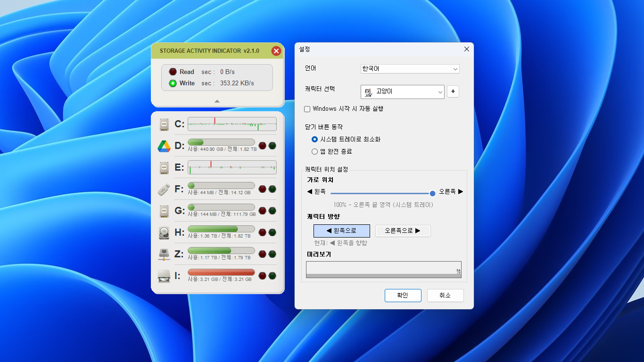Open the 캐릭터 선택 dropdown showing 고양이
Screen dimensions: 644x362
(x=403, y=91)
